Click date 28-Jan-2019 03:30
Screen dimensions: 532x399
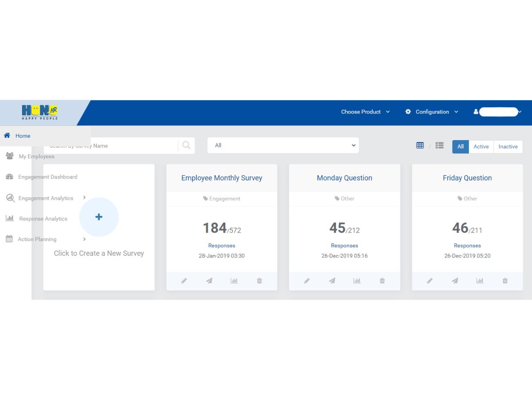coord(222,256)
